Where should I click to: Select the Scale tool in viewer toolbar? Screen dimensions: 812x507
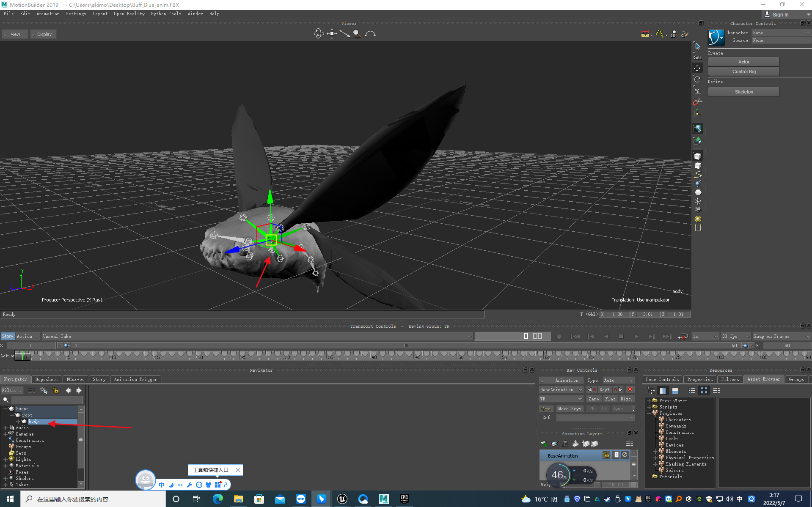point(697,90)
